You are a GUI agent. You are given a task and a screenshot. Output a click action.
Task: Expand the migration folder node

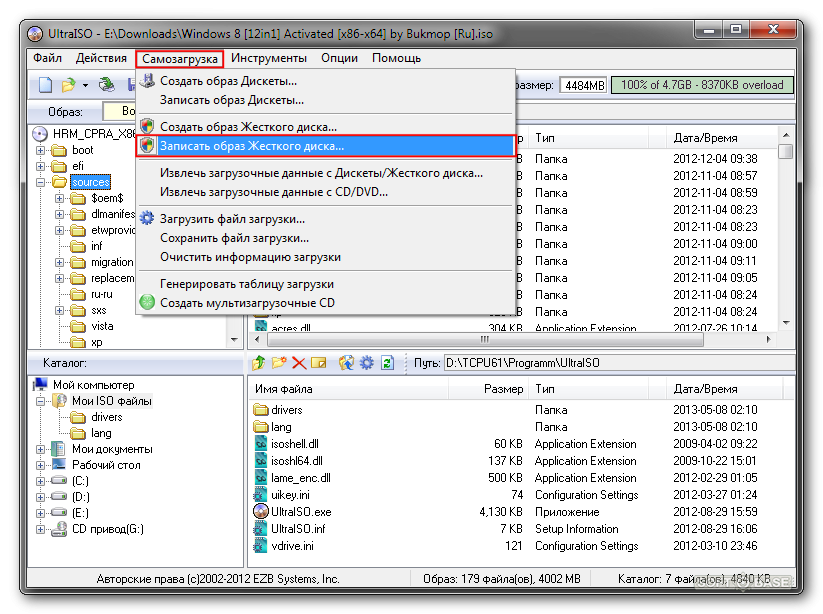tap(59, 262)
